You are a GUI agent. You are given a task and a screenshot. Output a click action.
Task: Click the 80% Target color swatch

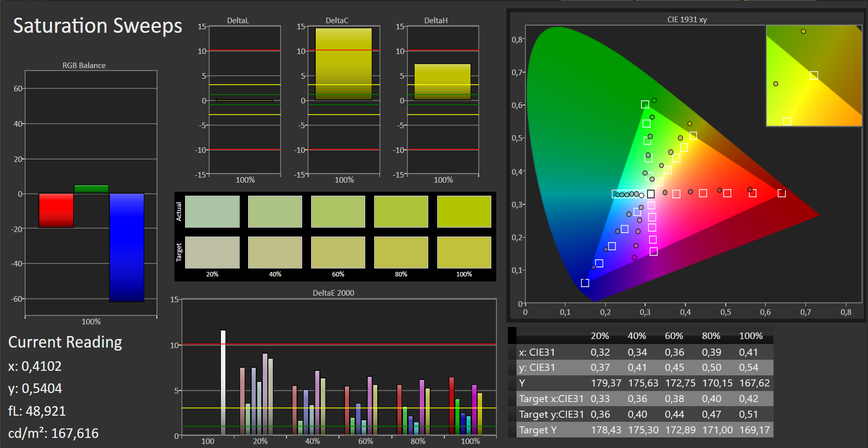(x=401, y=252)
